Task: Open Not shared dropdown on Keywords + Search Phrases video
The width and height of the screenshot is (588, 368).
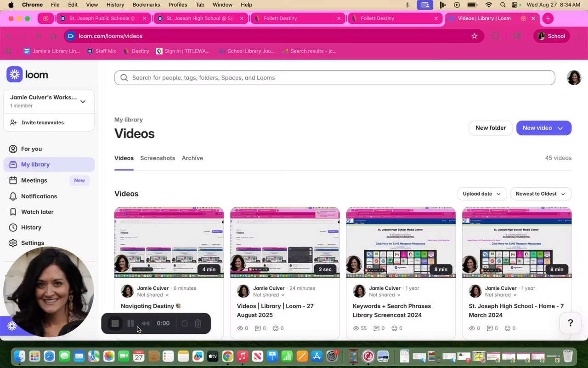Action: 384,295
